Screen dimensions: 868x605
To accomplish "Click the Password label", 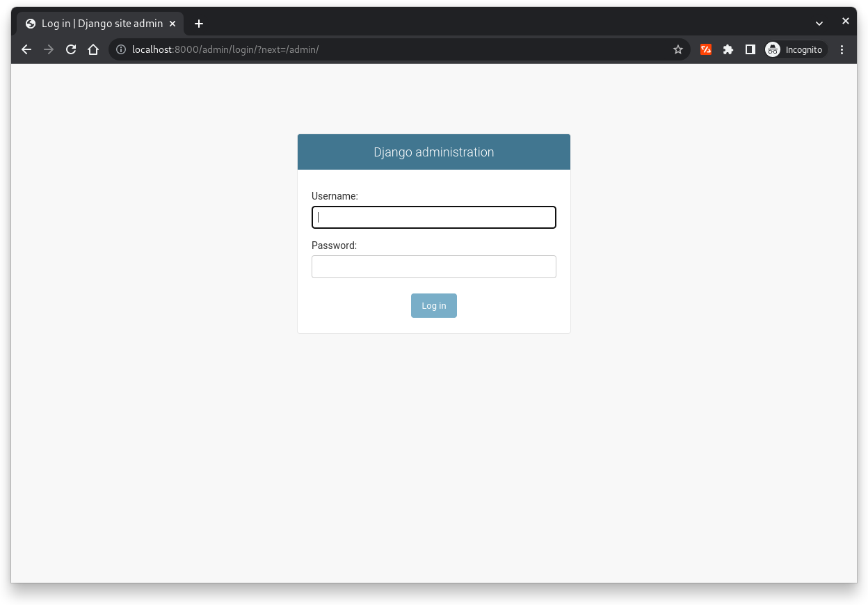I will coord(334,245).
